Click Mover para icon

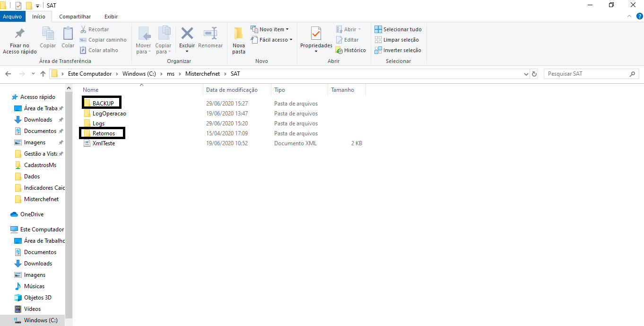[x=144, y=34]
